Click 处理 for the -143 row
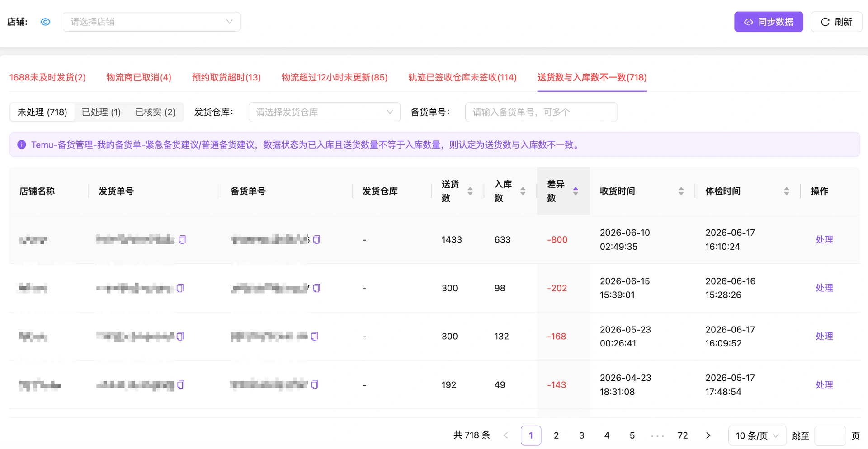 824,384
